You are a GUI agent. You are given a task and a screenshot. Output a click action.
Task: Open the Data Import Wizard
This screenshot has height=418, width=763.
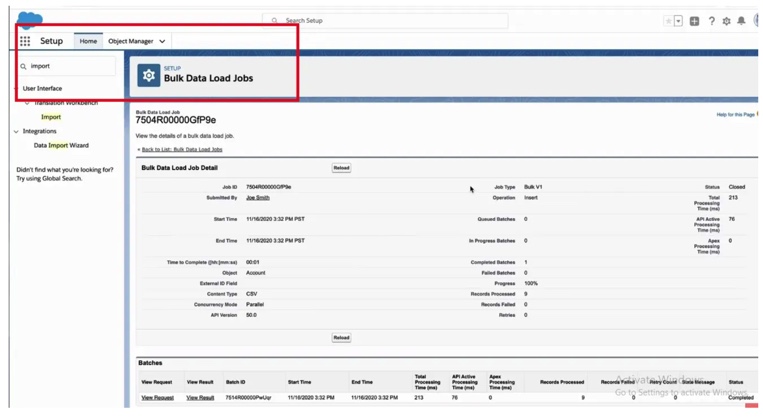coord(61,145)
